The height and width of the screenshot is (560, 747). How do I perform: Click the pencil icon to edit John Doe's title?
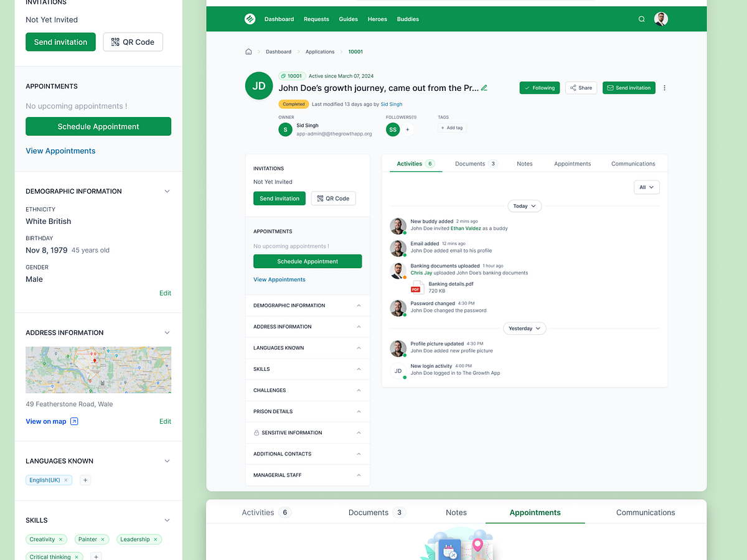click(x=485, y=88)
